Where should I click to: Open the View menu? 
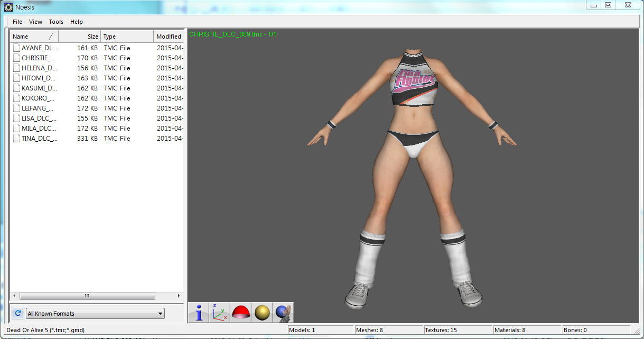coord(36,22)
